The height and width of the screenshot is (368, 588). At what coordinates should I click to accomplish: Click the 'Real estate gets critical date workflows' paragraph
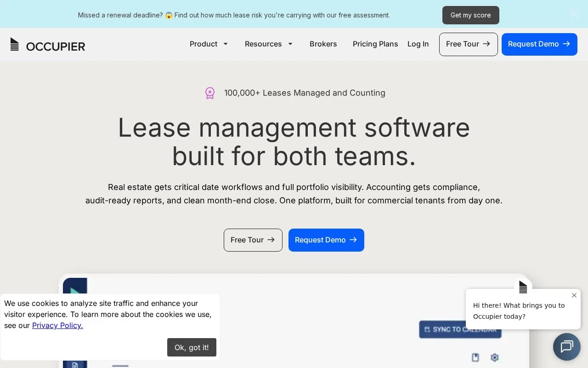[x=294, y=194]
